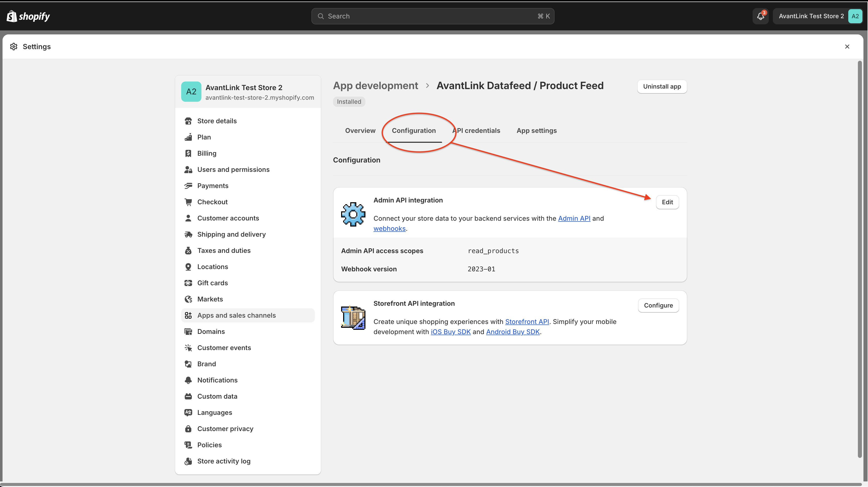Screen dimensions: 868x487
Task: Click the Admin API integration gear graphic
Action: [x=353, y=214]
